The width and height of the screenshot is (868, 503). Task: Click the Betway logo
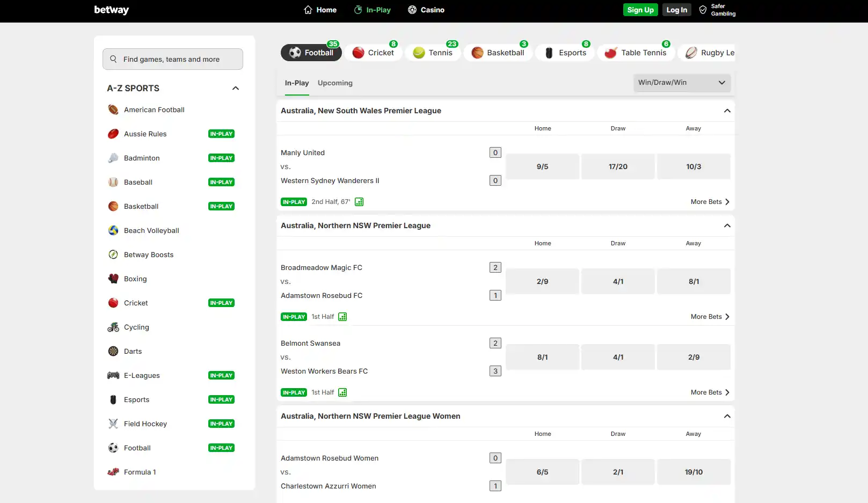coord(112,10)
